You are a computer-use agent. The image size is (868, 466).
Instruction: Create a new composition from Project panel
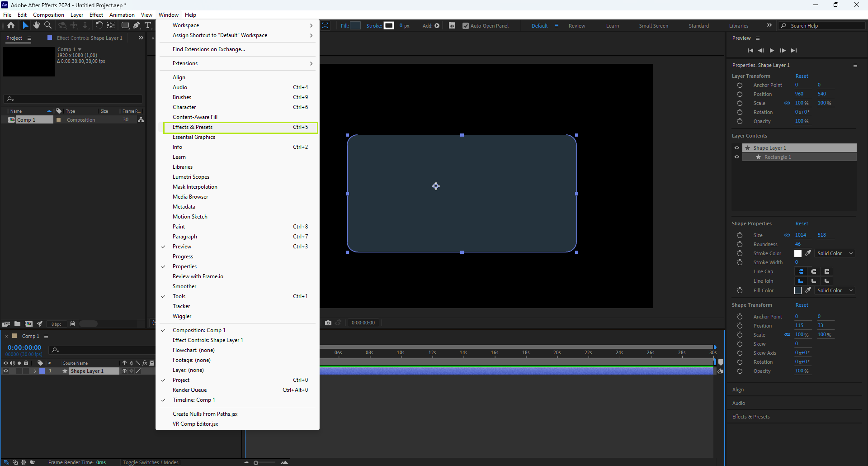click(28, 324)
